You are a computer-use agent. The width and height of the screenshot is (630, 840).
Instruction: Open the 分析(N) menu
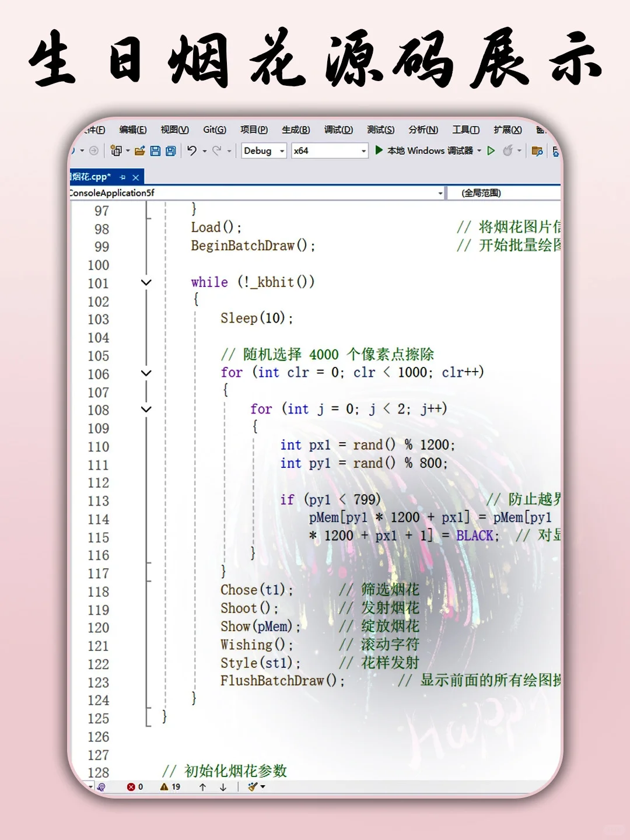(423, 129)
